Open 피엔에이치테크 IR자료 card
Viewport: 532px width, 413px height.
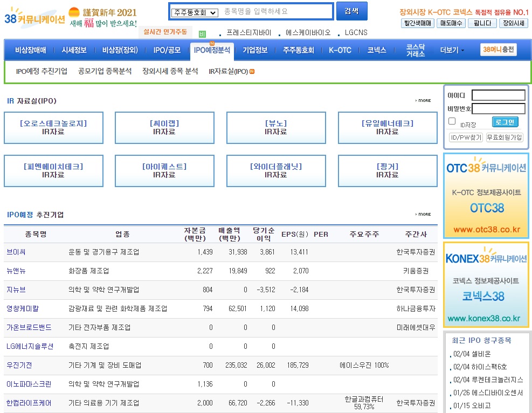(x=53, y=171)
